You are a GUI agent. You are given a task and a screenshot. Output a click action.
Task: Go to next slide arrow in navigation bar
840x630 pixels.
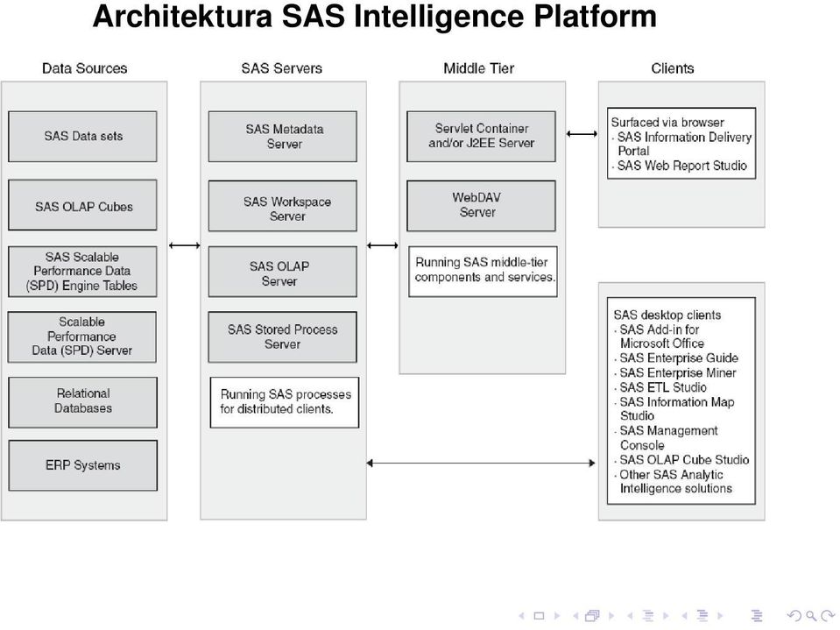coord(557,615)
